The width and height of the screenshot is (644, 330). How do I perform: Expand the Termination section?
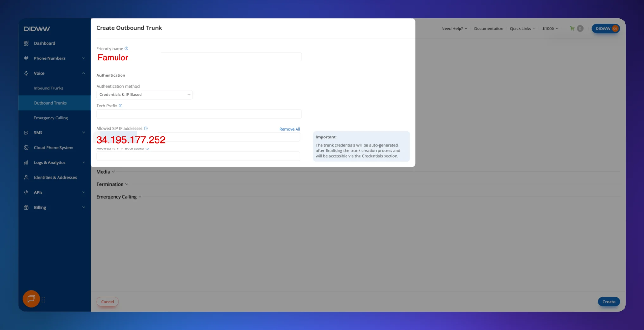(x=112, y=184)
